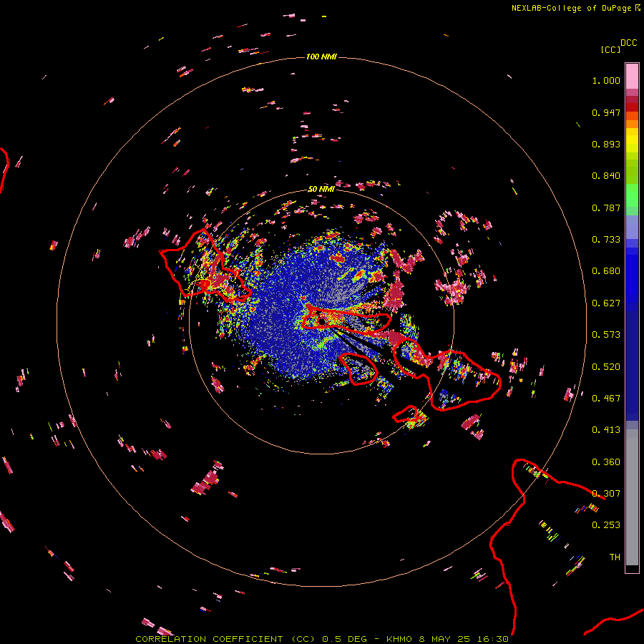Click the bright green color bar segment
Viewport: 644px width, 644px height.
pyautogui.click(x=632, y=195)
